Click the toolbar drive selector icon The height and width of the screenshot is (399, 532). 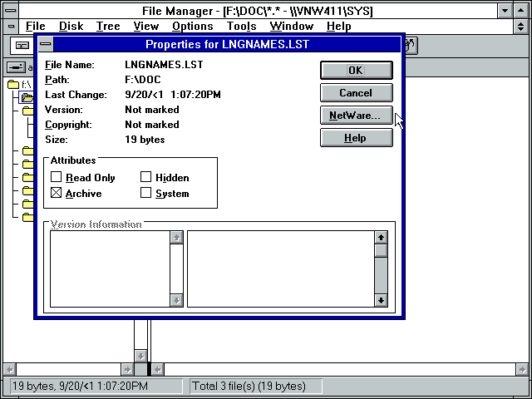click(22, 46)
